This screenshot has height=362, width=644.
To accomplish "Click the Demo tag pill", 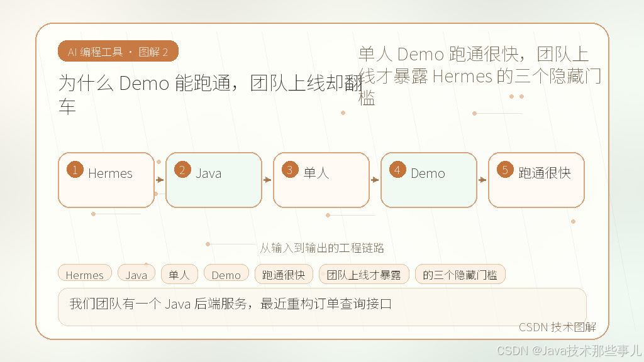I will (x=226, y=274).
